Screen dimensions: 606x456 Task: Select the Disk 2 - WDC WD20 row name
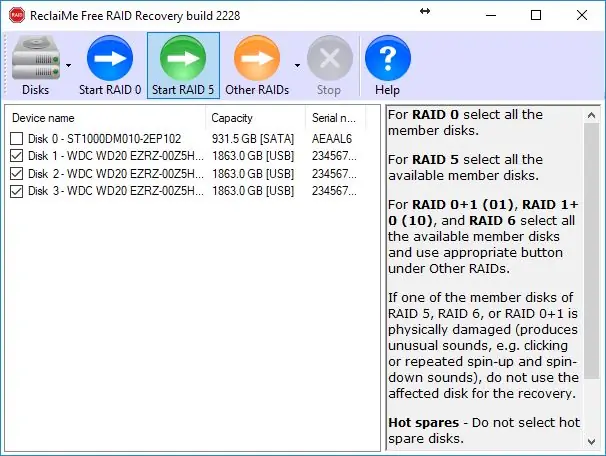coord(116,174)
